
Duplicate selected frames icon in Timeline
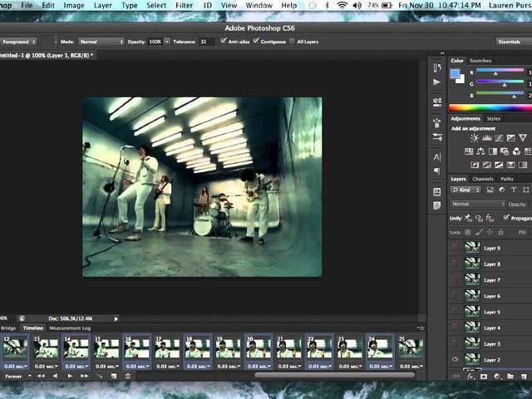pos(114,376)
